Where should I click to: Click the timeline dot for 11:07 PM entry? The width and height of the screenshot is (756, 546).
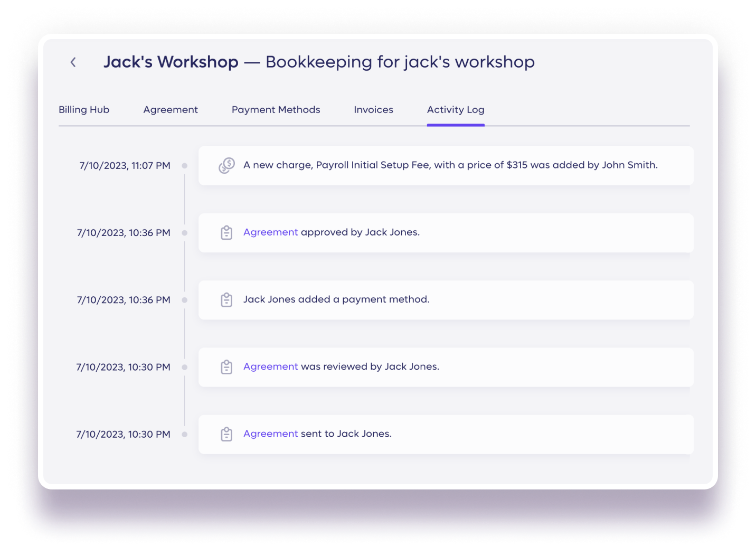click(x=185, y=166)
